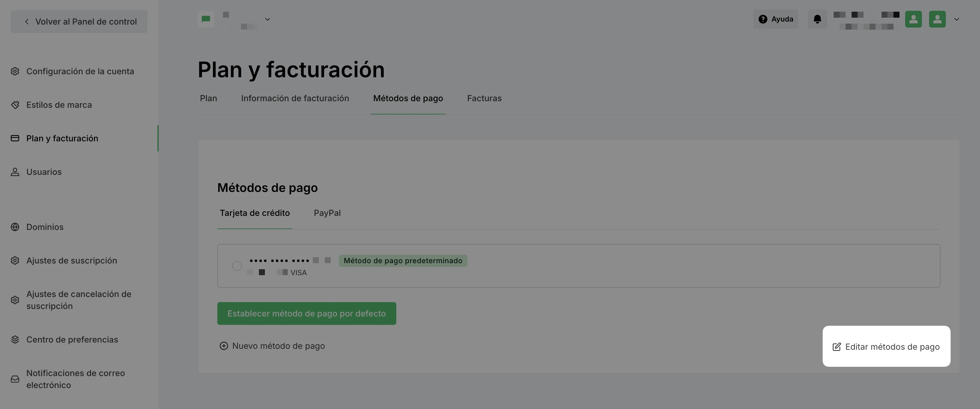Select the VISA card radio button
The width and height of the screenshot is (980, 409).
pos(237,266)
